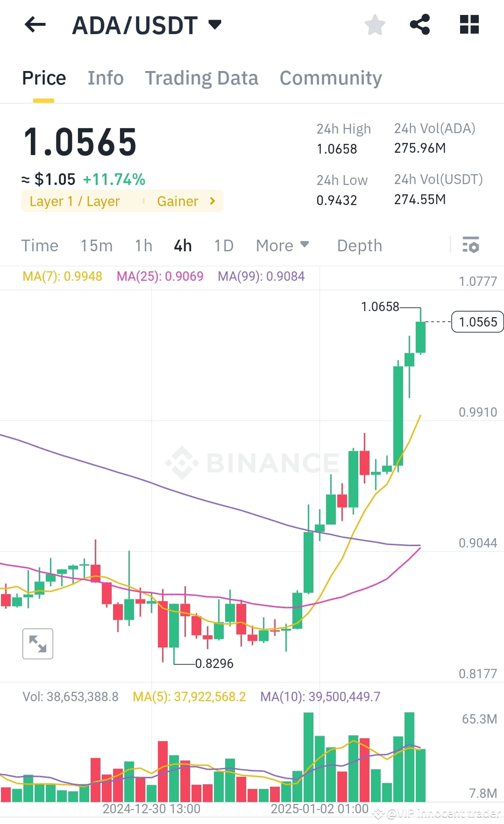Image resolution: width=504 pixels, height=824 pixels.
Task: Expand the chart to fullscreen view
Action: [x=38, y=643]
